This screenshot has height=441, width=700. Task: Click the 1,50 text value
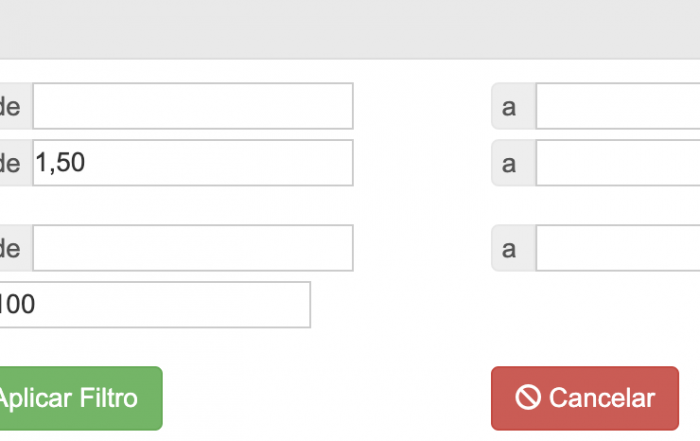point(60,162)
